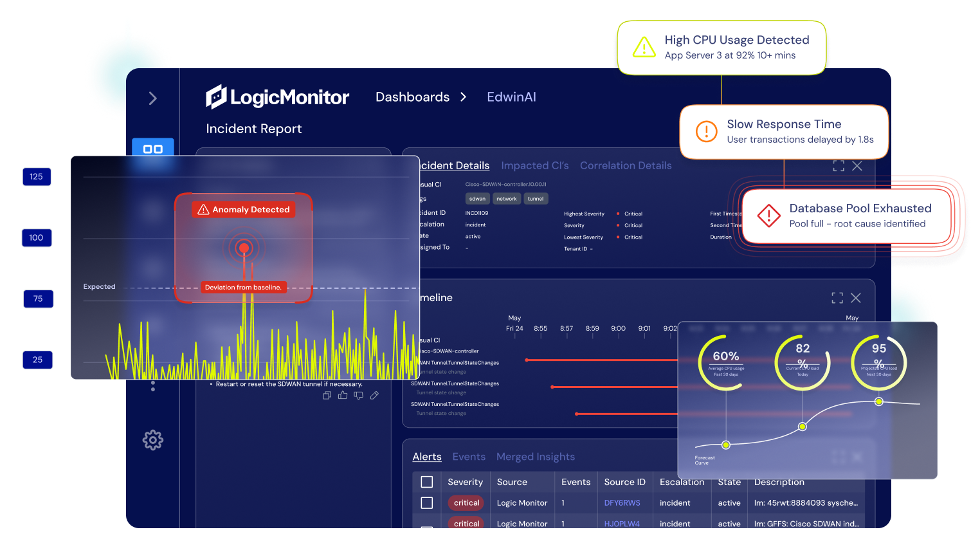The height and width of the screenshot is (552, 980).
Task: Click the Anomaly Detected badge
Action: click(x=244, y=210)
